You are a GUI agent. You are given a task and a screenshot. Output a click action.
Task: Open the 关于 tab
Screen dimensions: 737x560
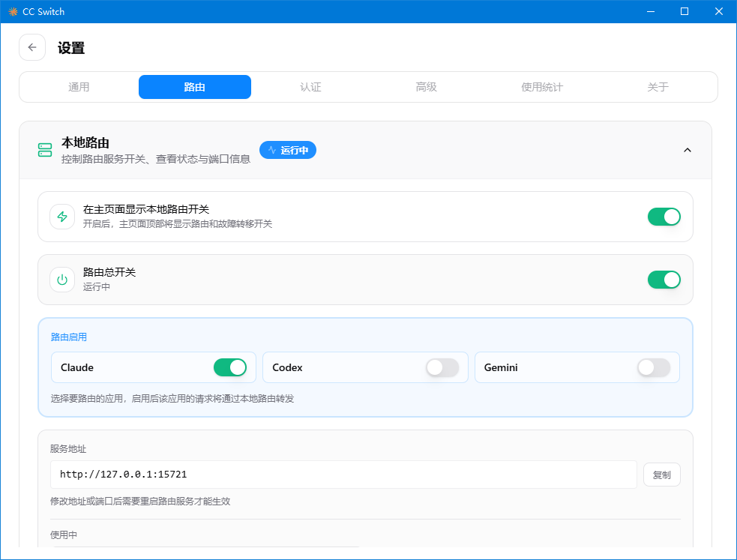[658, 87]
